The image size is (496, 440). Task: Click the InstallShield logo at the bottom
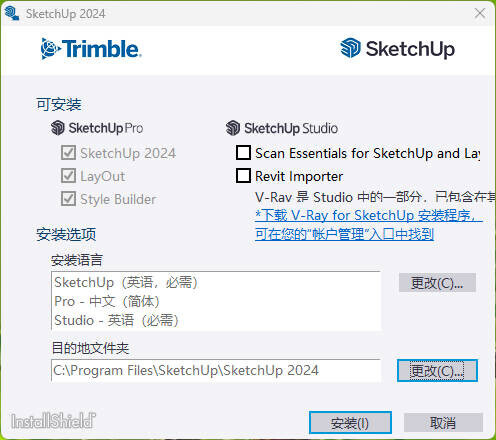pyautogui.click(x=53, y=421)
